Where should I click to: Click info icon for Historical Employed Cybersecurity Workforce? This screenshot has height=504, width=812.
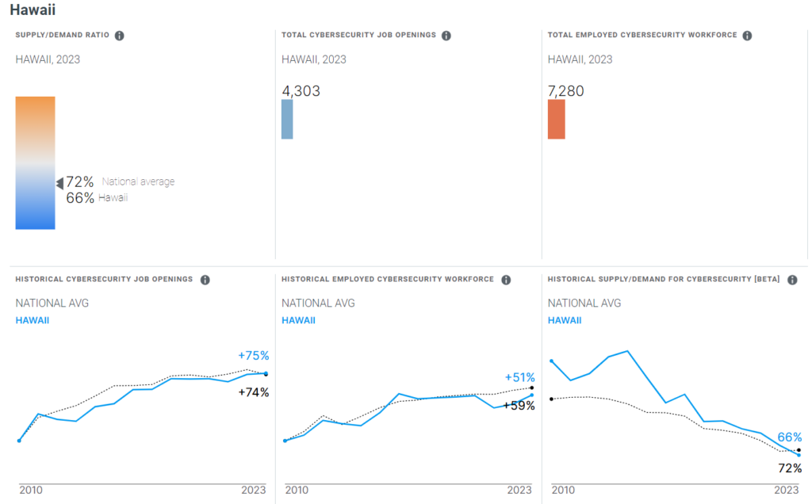tap(506, 280)
